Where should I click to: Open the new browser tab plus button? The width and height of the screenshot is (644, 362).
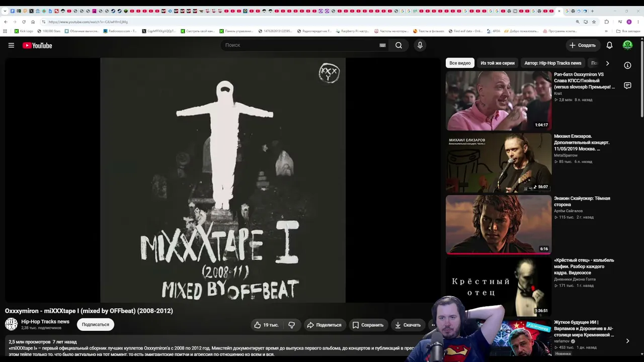click(592, 11)
